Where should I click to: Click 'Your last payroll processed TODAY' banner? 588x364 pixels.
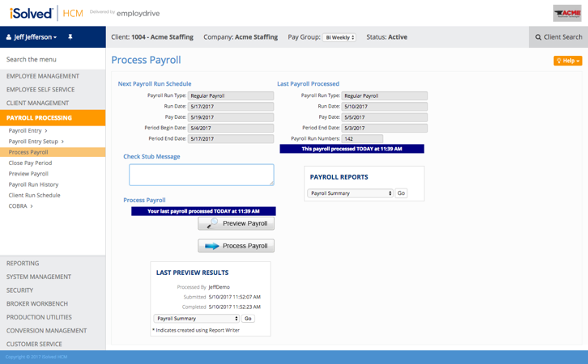203,211
